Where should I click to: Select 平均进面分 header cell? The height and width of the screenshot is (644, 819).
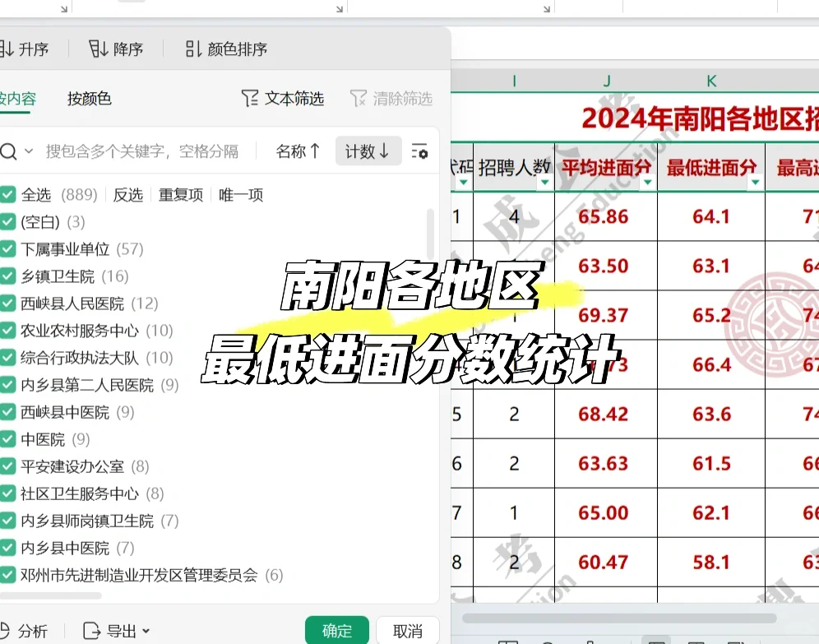coord(606,167)
